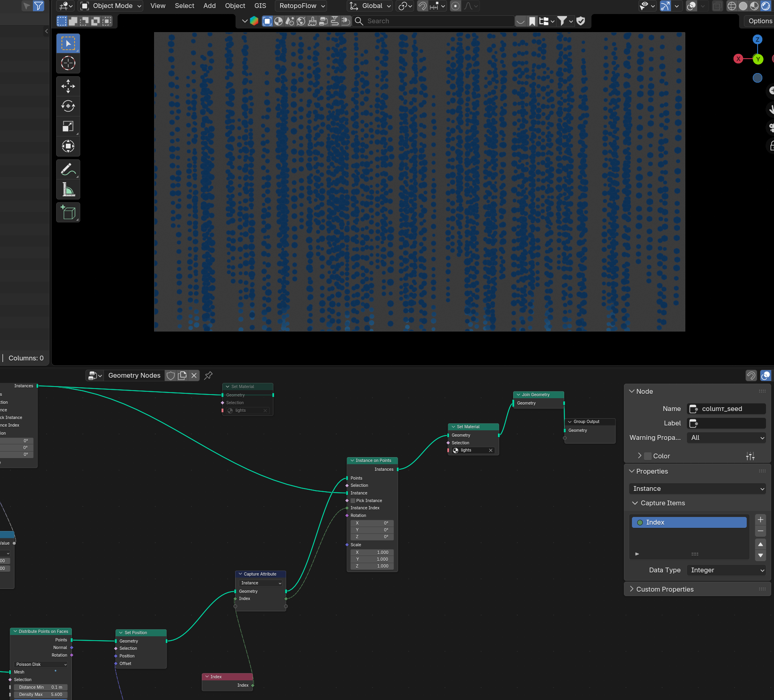Select the Cursor tool in toolbar
The height and width of the screenshot is (700, 774).
68,63
